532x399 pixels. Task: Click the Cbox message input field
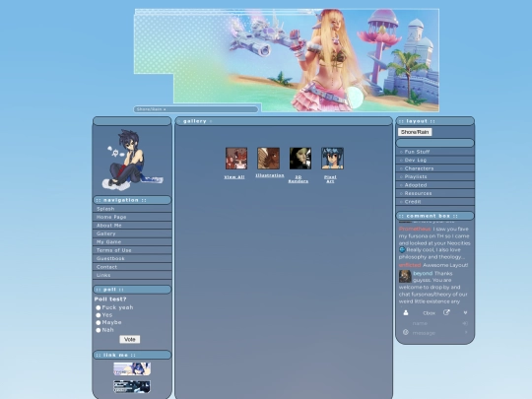coord(437,333)
